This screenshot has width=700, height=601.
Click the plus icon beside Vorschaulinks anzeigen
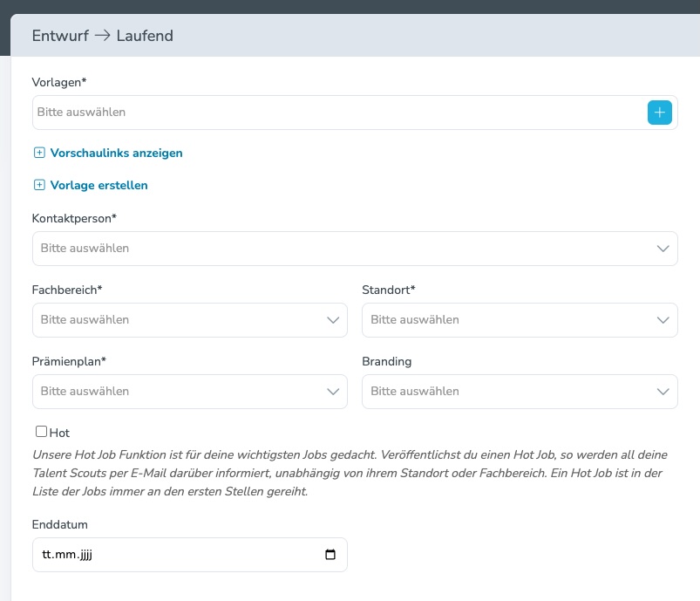click(38, 153)
